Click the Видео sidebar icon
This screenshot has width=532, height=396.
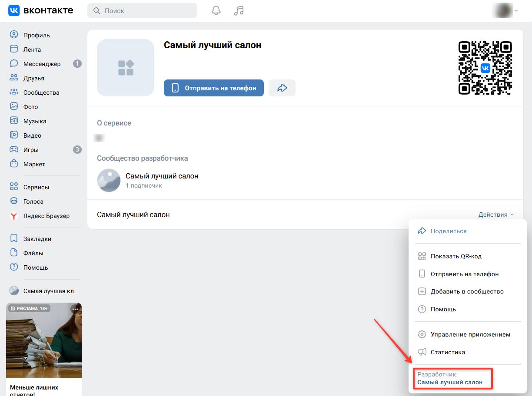(x=14, y=135)
